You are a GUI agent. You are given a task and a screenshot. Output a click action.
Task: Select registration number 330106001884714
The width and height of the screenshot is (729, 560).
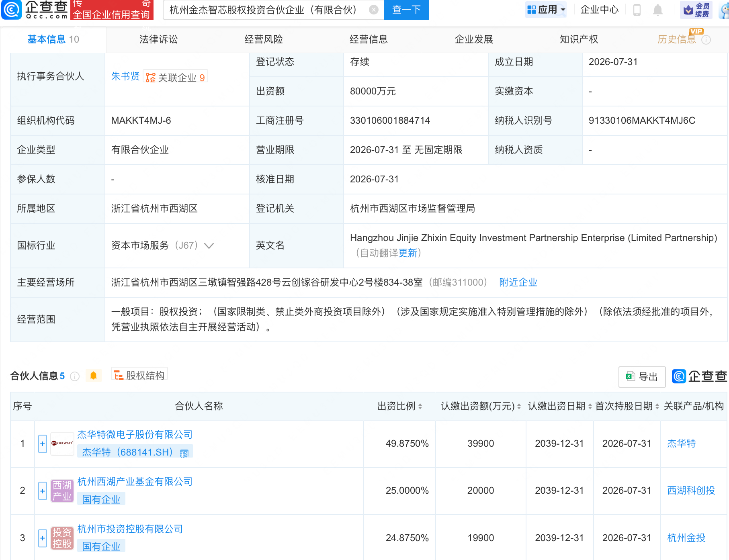click(x=390, y=121)
